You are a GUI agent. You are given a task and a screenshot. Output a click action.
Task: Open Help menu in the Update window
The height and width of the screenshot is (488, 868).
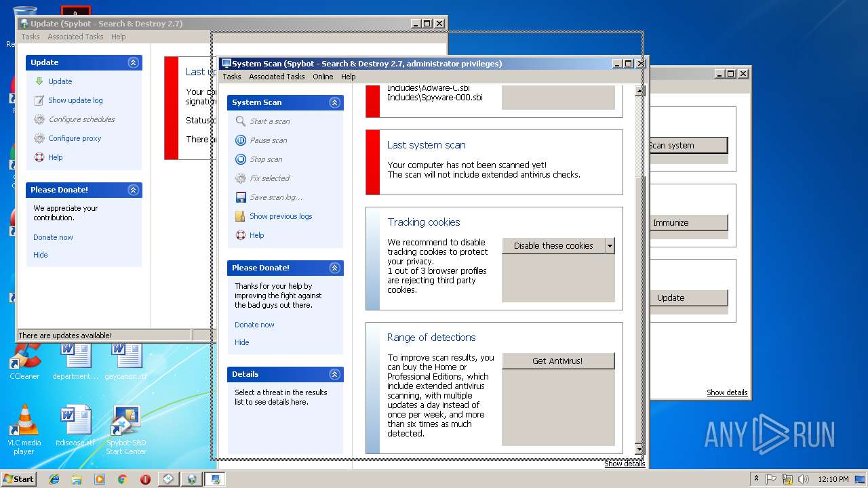click(x=119, y=37)
